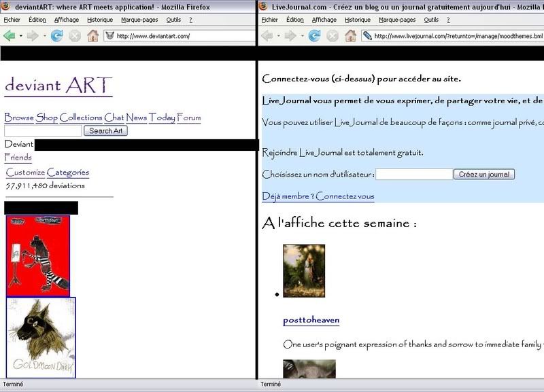Open the Friends link on deviantART
Viewport: 544px width, 392px height.
[18, 158]
